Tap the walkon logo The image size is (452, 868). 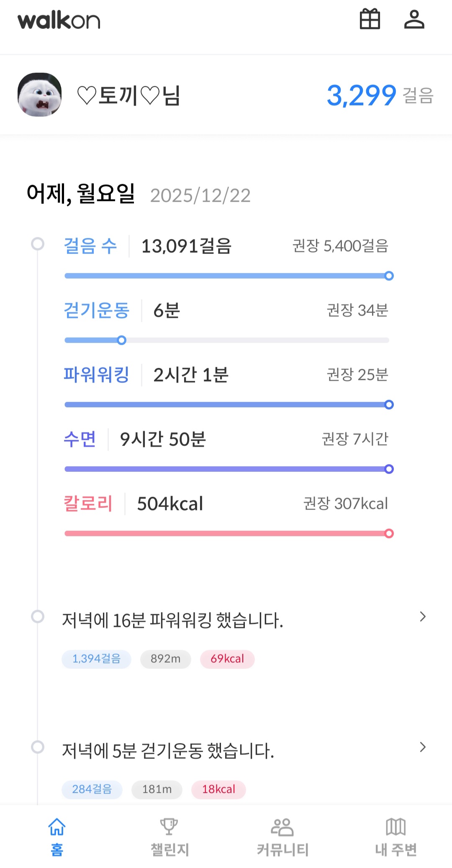tap(59, 20)
